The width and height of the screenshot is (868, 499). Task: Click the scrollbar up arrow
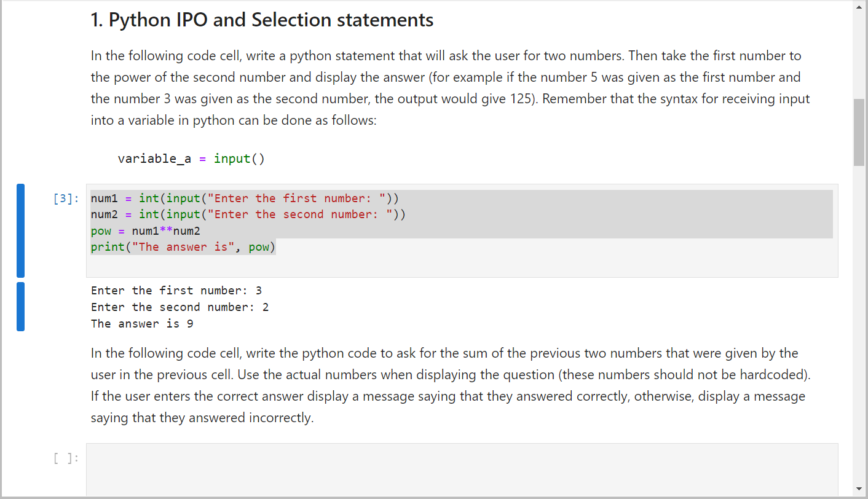[859, 6]
